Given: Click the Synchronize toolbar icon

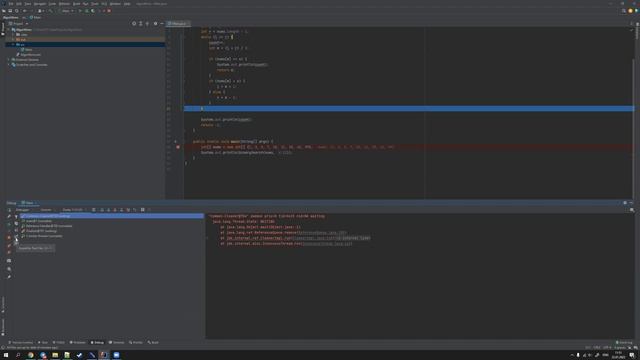Looking at the screenshot, I should tap(17, 11).
